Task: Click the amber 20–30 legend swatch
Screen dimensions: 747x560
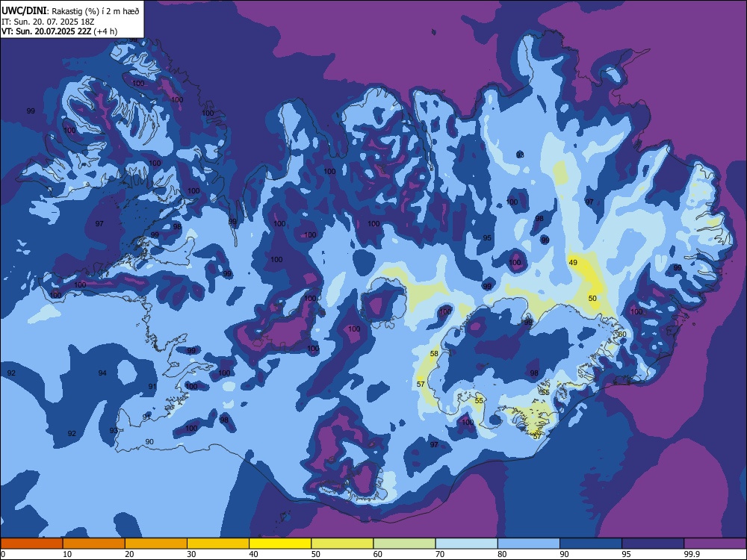Action: 156,544
